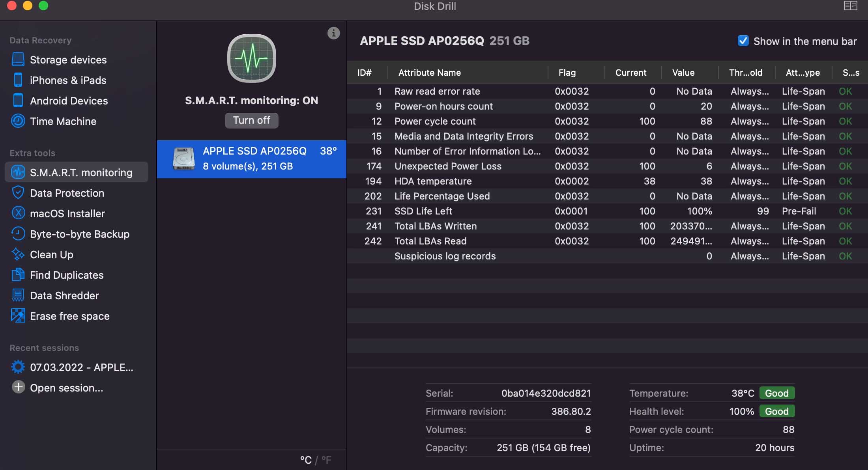
Task: Click the Storage devices icon
Action: click(x=17, y=59)
